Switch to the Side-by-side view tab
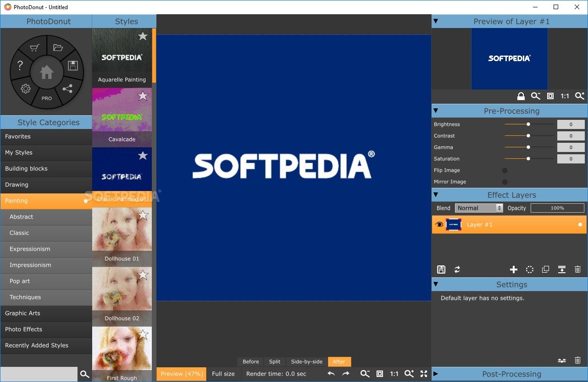This screenshot has width=588, height=382. pyautogui.click(x=306, y=362)
